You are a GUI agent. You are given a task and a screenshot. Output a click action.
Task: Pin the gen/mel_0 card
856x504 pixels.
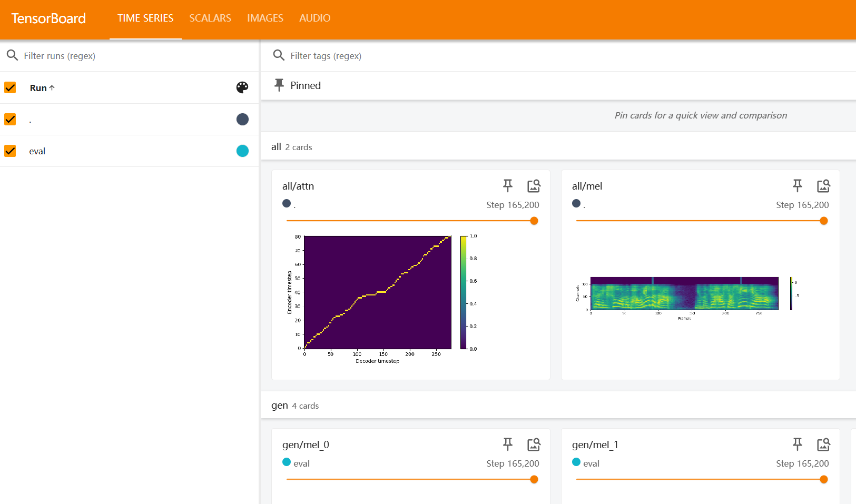[508, 444]
